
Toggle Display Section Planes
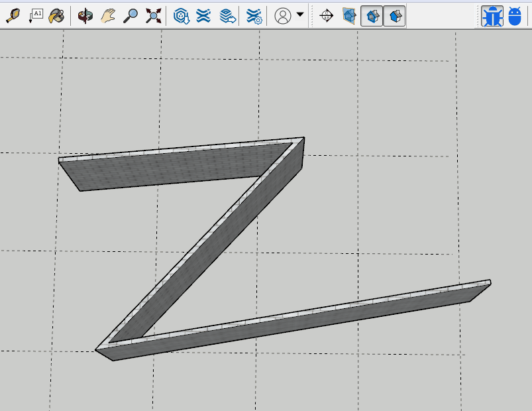(x=349, y=16)
